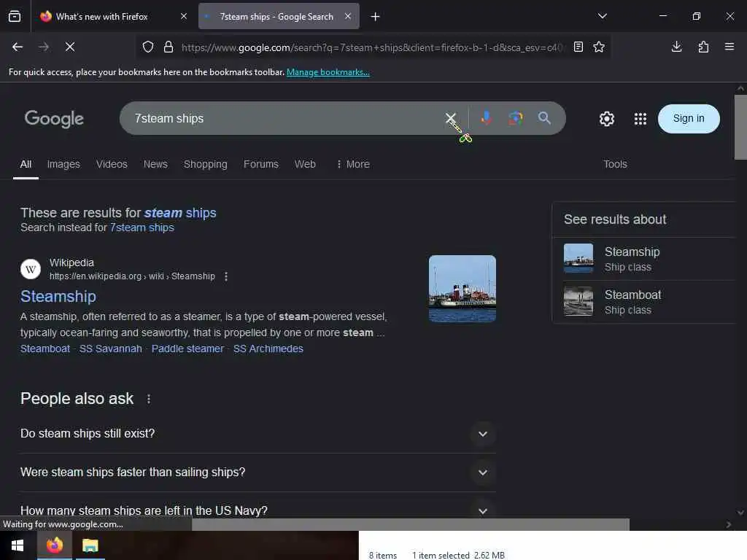The width and height of the screenshot is (747, 560).
Task: Click the scrollbar right arrow at bottom
Action: [x=729, y=524]
